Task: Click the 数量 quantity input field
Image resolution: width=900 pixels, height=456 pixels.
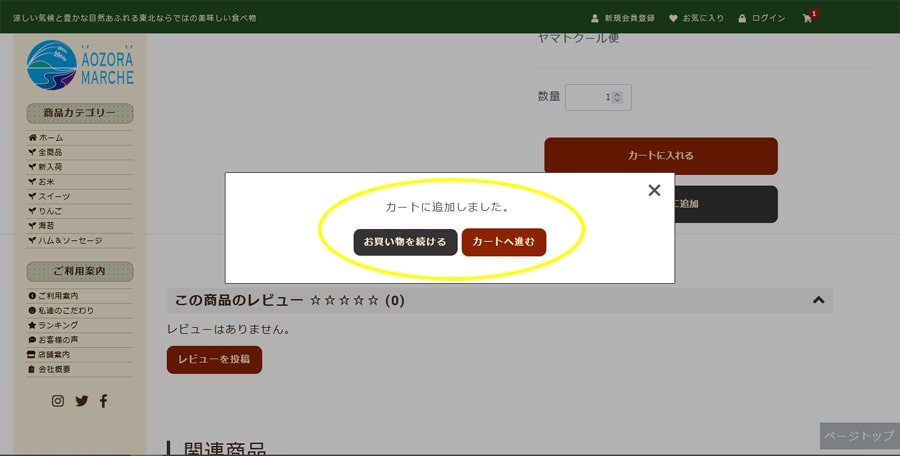Action: pos(590,97)
